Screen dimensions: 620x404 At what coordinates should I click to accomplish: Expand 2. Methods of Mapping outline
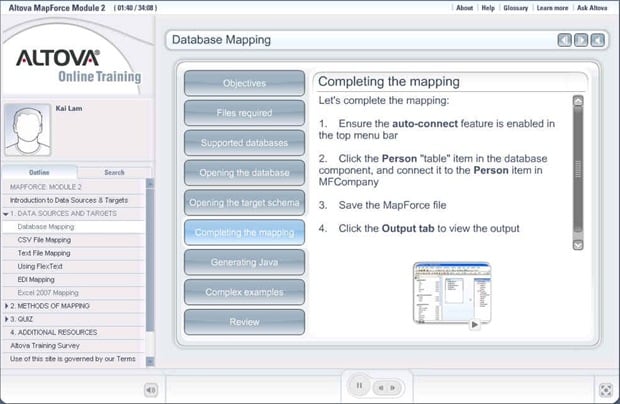6,306
